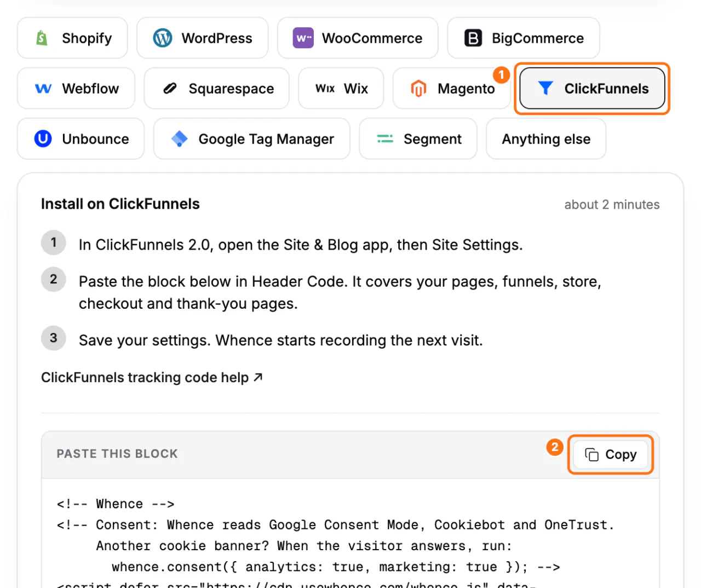Click the 'Install on ClickFunnels' heading
The height and width of the screenshot is (588, 701).
(120, 204)
